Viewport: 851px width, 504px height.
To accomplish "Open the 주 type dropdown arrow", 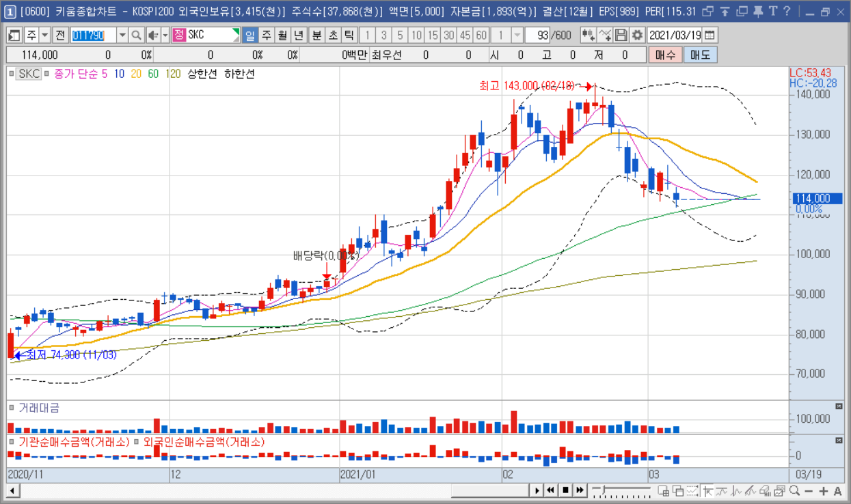I will (44, 35).
